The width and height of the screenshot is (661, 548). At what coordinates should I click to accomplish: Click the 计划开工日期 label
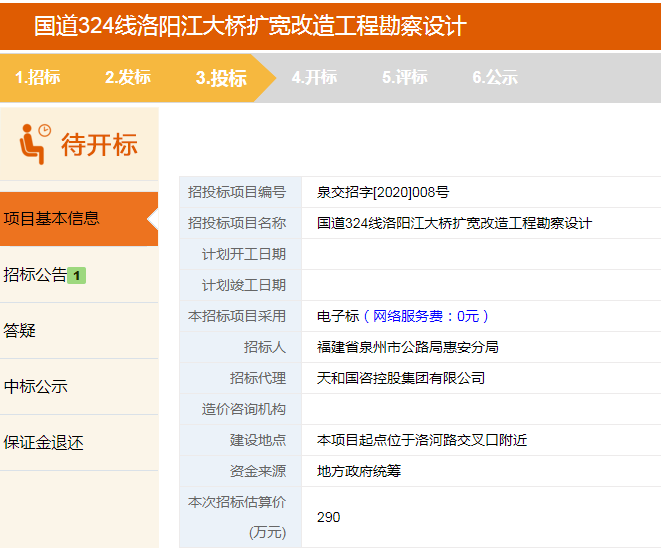pyautogui.click(x=244, y=254)
